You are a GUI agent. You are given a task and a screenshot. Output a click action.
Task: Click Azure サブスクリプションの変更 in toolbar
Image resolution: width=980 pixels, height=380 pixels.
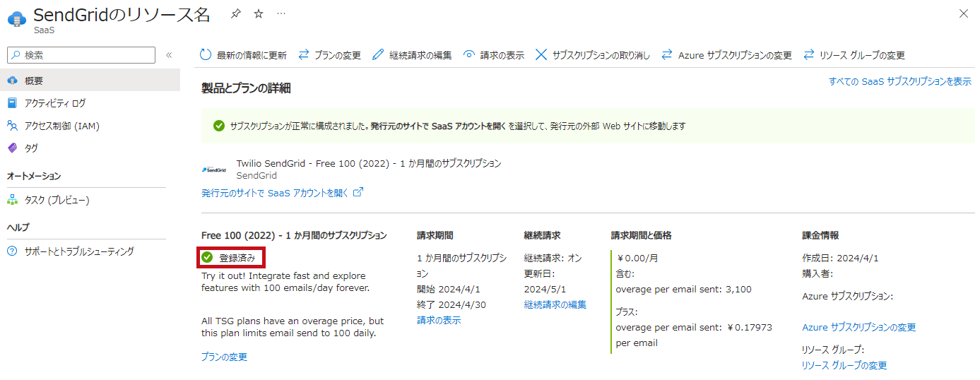[726, 55]
